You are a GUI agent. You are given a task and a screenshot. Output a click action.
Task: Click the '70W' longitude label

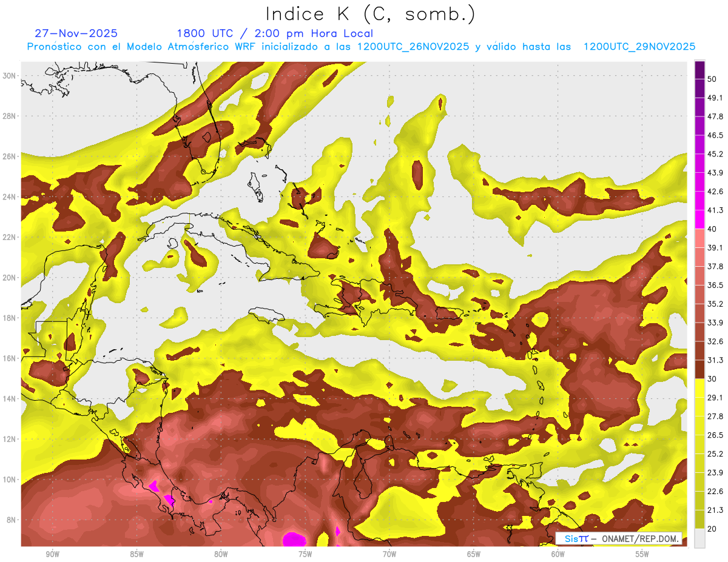[x=389, y=555]
